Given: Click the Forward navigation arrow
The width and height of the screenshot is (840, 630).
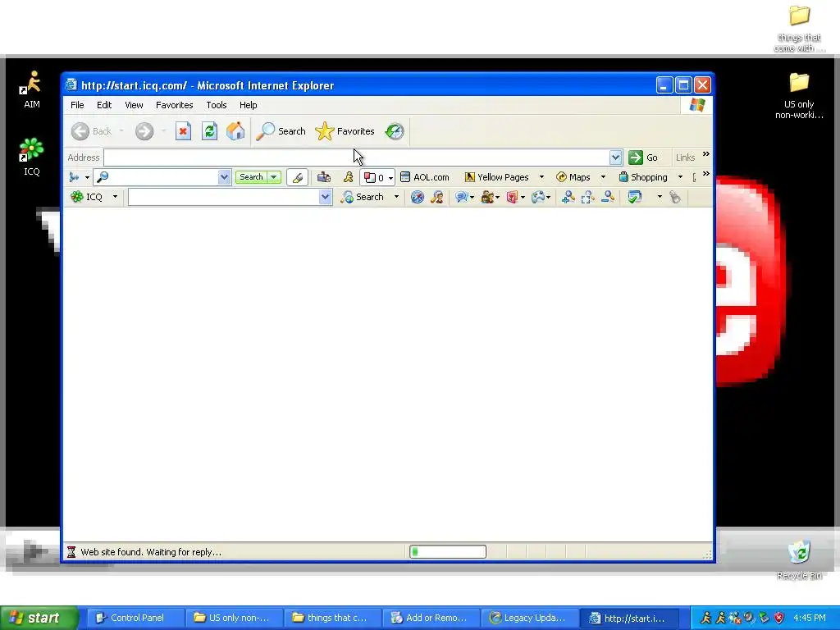Looking at the screenshot, I should (x=144, y=131).
